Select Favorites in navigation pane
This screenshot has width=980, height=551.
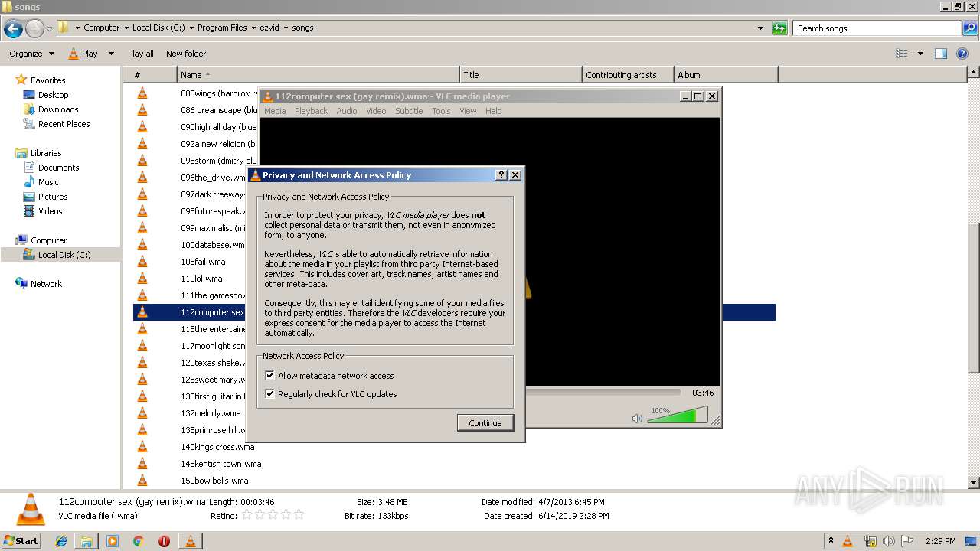coord(47,80)
